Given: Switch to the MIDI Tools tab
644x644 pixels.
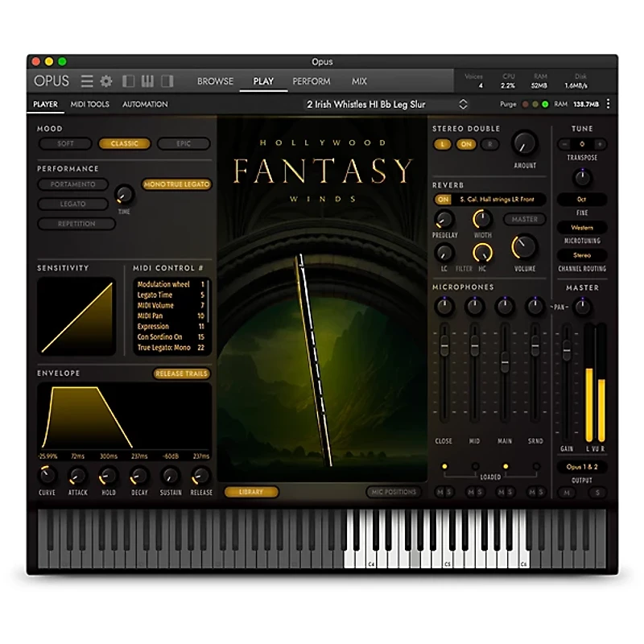Looking at the screenshot, I should click(89, 104).
